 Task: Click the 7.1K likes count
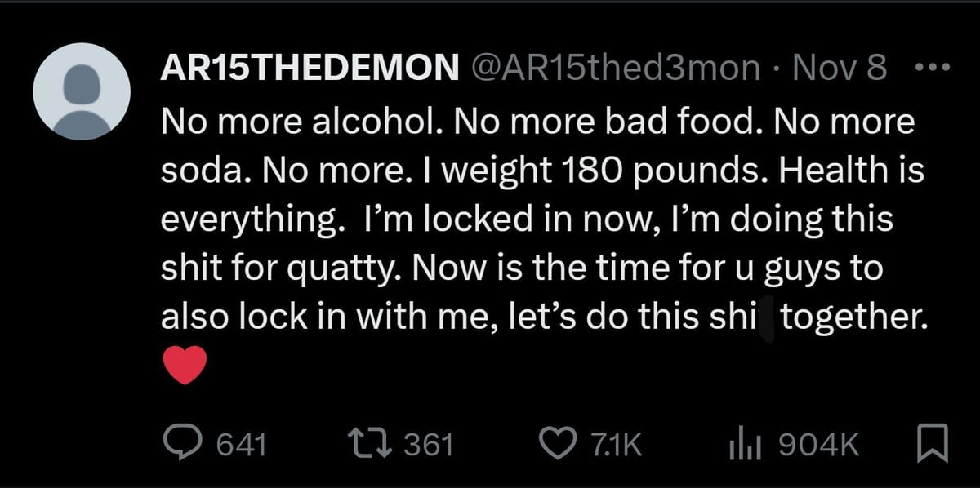tap(616, 445)
